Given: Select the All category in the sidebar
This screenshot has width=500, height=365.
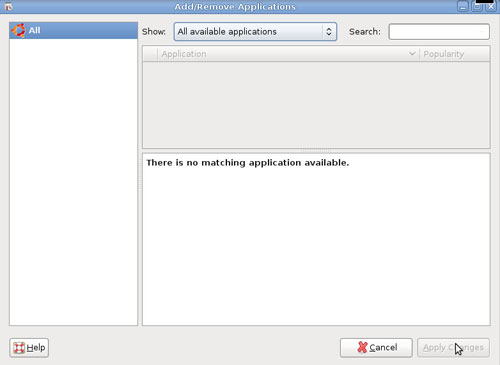Looking at the screenshot, I should pos(73,31).
